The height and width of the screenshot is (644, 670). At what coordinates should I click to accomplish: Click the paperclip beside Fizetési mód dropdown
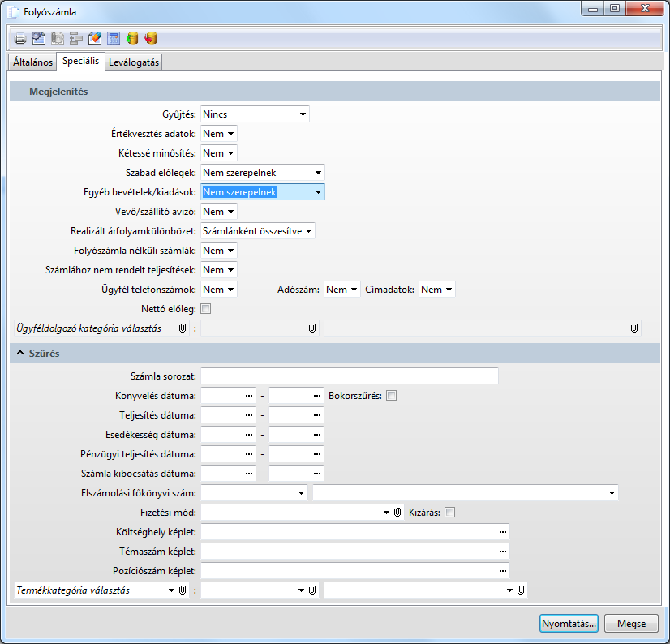(397, 513)
